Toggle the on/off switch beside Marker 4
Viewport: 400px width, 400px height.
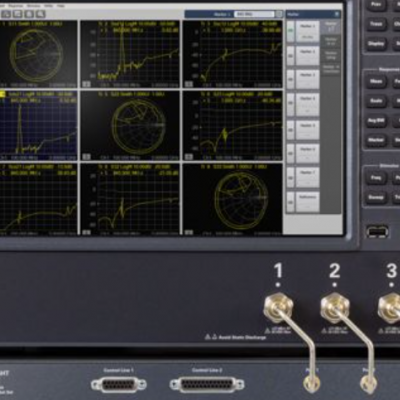pyautogui.click(x=291, y=104)
